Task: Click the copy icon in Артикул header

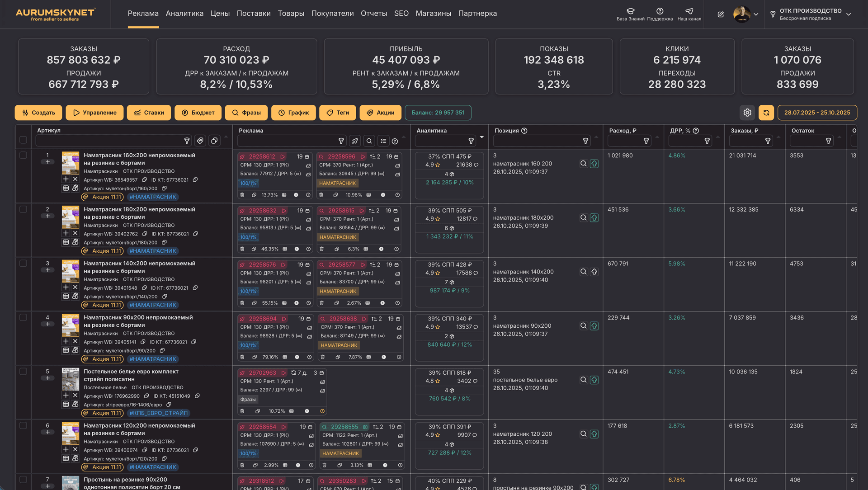Action: pyautogui.click(x=214, y=141)
